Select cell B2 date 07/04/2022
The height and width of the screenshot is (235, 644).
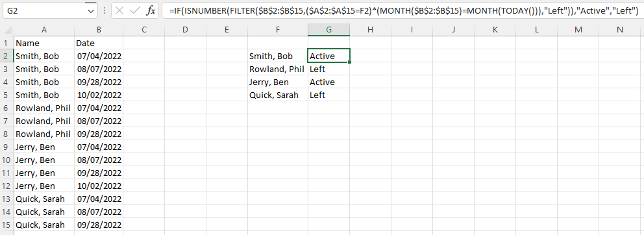[99, 56]
